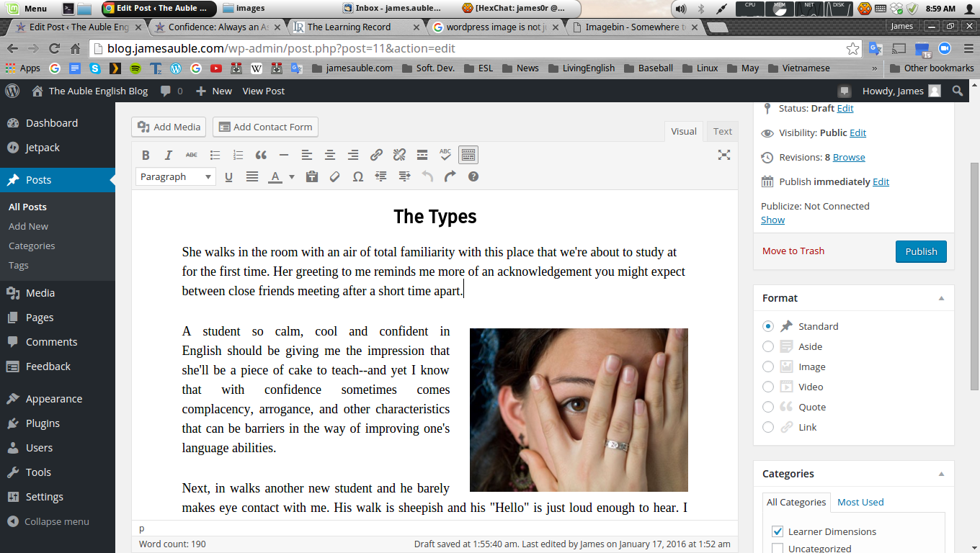Remove link from selected text
The height and width of the screenshot is (553, 980).
(x=399, y=155)
